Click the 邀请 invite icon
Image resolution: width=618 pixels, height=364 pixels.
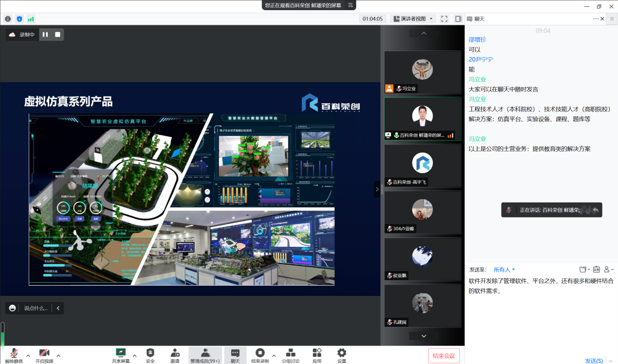tap(175, 355)
